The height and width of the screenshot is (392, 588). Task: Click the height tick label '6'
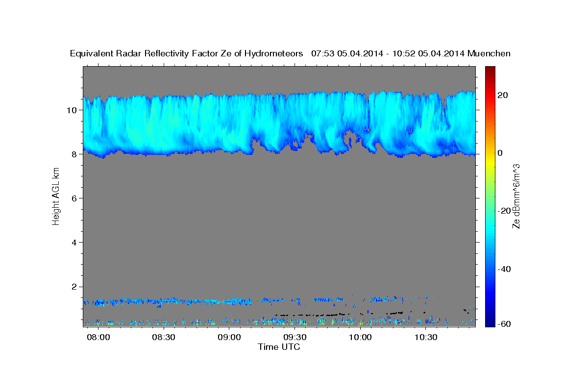point(74,198)
